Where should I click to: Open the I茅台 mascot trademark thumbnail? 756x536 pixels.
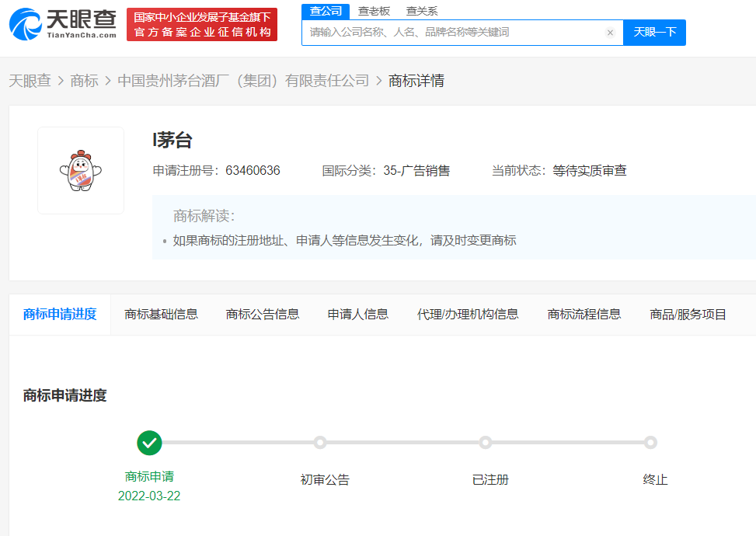coord(81,171)
